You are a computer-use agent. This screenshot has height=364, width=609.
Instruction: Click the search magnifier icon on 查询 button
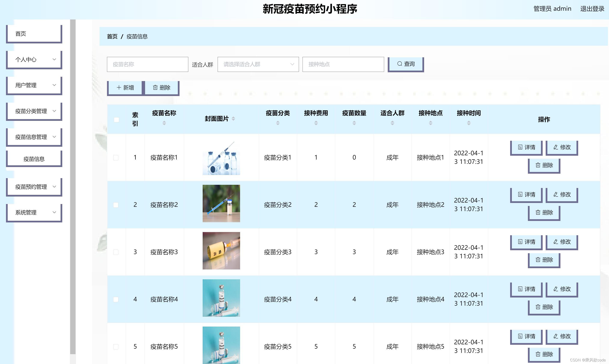pyautogui.click(x=400, y=64)
